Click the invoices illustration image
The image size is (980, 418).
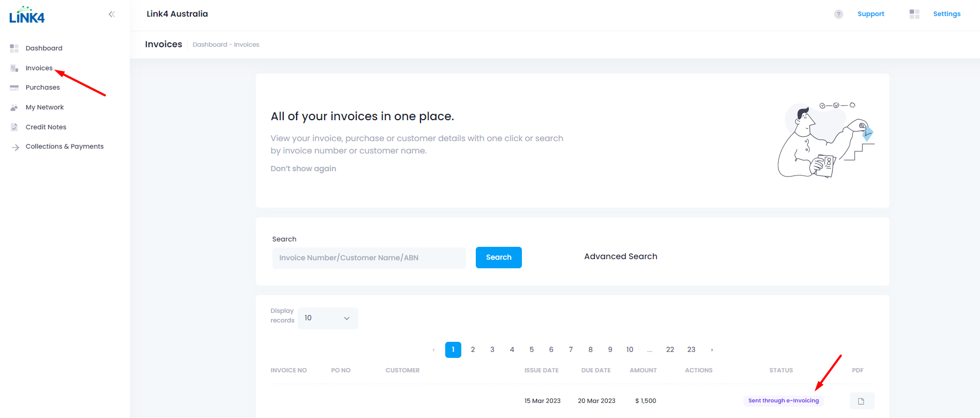click(x=826, y=140)
